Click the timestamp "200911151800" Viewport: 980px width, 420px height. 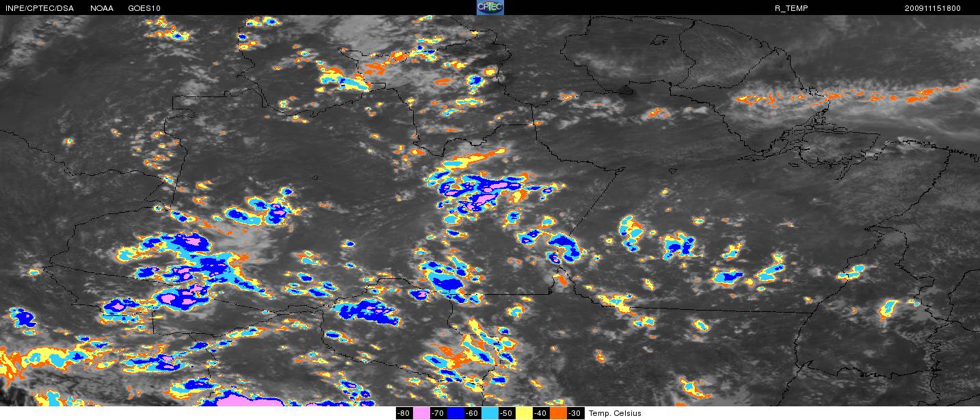coord(933,8)
